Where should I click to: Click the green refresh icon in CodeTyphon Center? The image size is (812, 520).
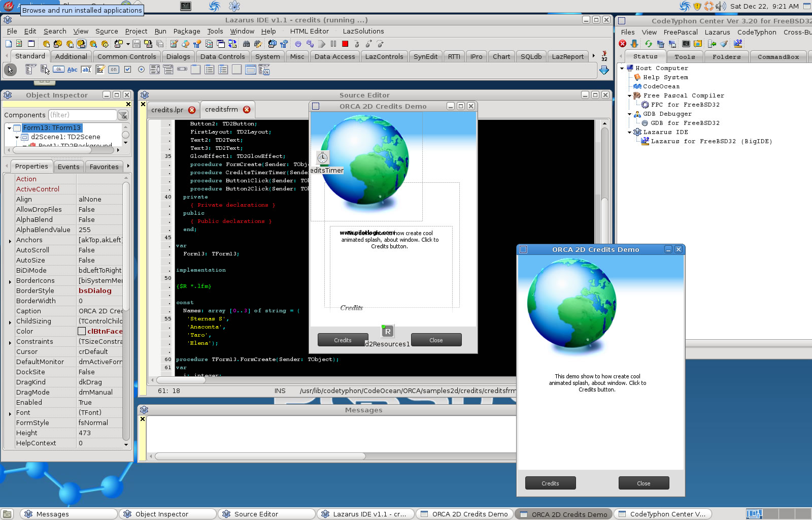(648, 44)
